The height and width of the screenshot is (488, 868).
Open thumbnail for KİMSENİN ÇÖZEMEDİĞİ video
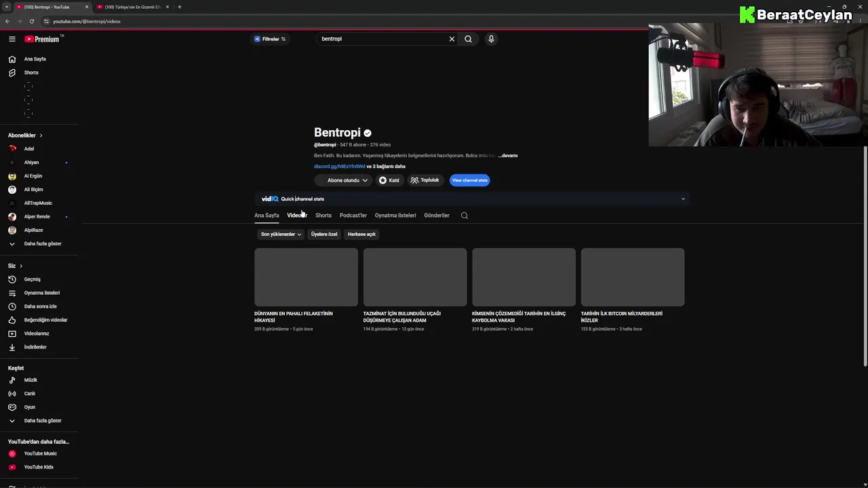[x=524, y=277]
